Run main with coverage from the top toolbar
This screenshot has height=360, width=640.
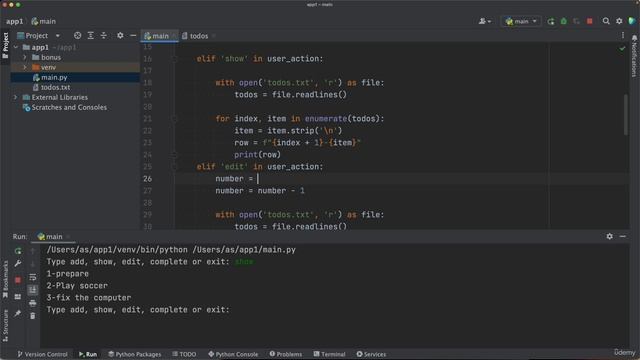(x=576, y=21)
